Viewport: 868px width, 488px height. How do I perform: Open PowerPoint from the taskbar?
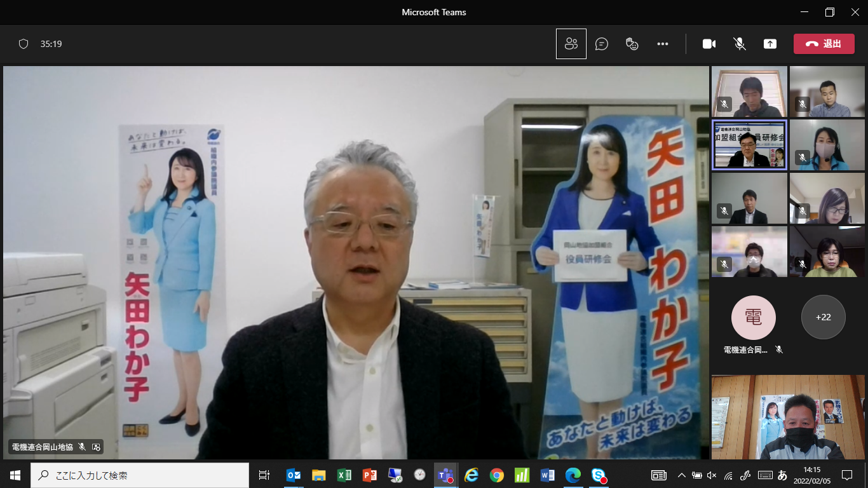(370, 475)
